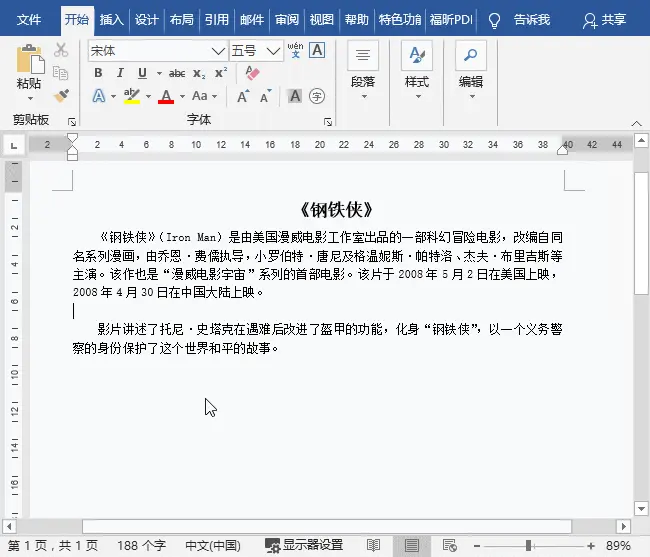Switch to the 布局 Layout tab

[181, 19]
